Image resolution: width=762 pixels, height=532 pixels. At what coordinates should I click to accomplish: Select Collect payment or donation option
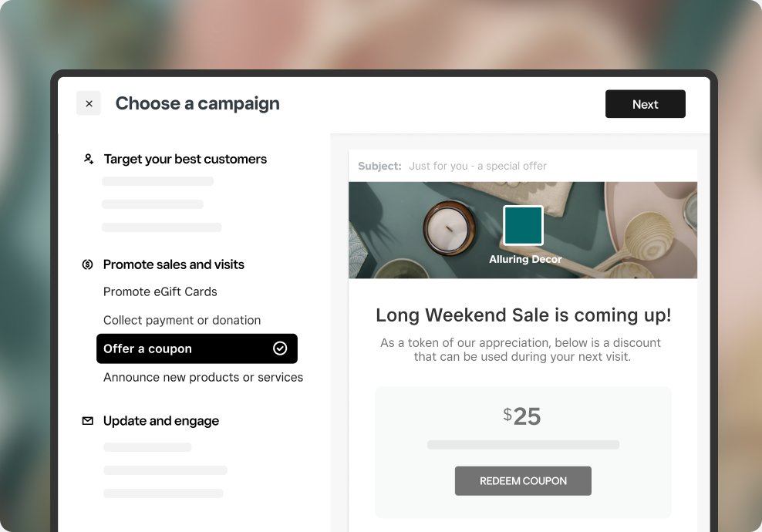click(182, 320)
